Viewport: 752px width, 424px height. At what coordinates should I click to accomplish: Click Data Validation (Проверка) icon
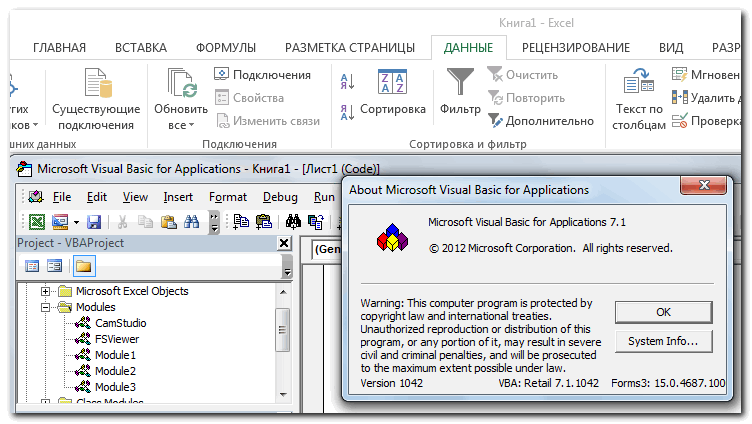tap(680, 121)
